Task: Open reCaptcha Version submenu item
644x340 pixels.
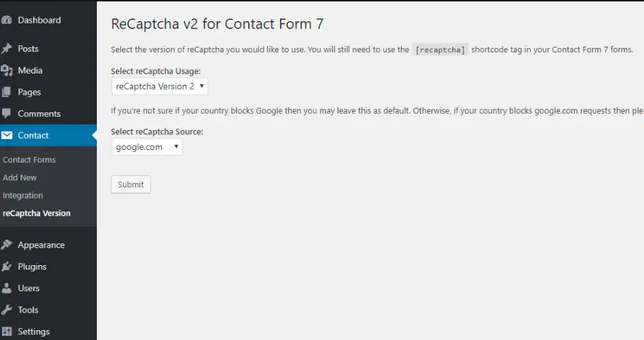Action: coord(37,213)
